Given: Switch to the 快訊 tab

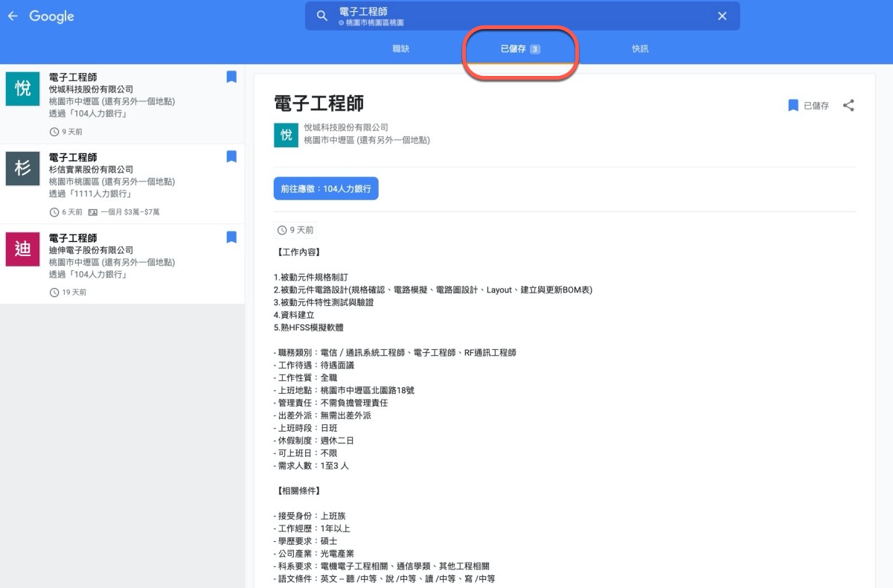Looking at the screenshot, I should pos(640,49).
